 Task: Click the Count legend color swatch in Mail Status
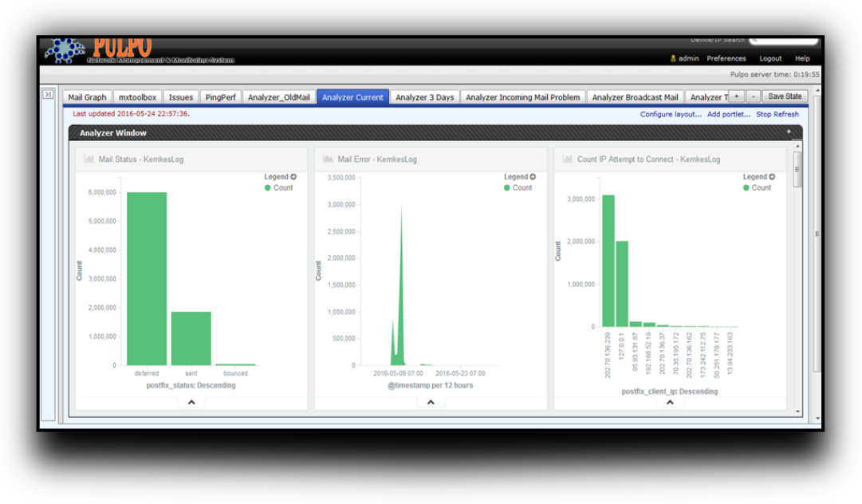[x=268, y=188]
